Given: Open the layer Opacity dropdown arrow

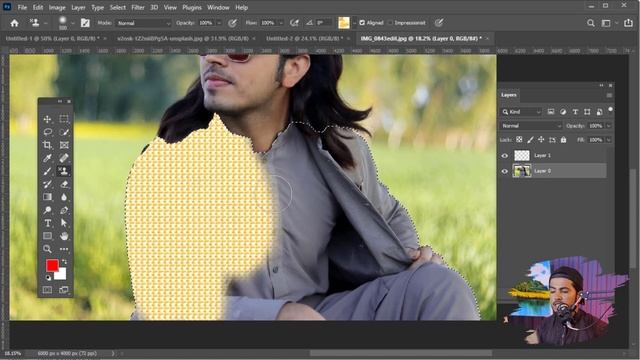Looking at the screenshot, I should pos(609,126).
